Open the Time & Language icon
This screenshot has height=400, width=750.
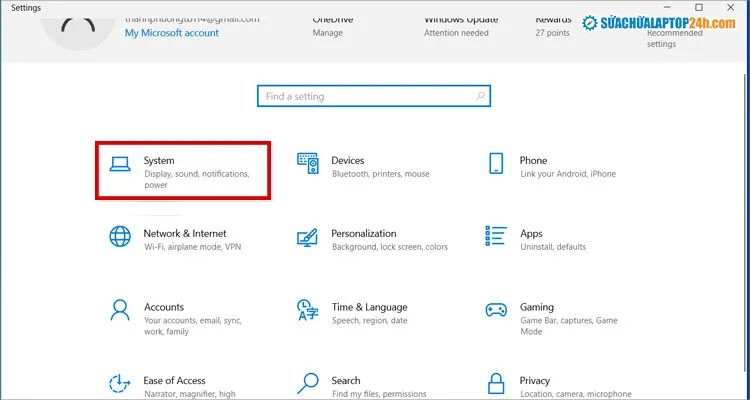pyautogui.click(x=307, y=310)
